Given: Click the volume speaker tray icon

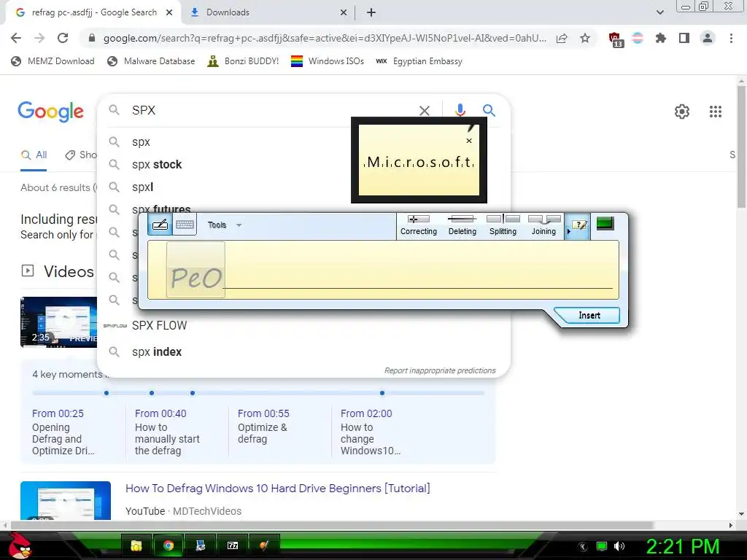Looking at the screenshot, I should coord(619,546).
